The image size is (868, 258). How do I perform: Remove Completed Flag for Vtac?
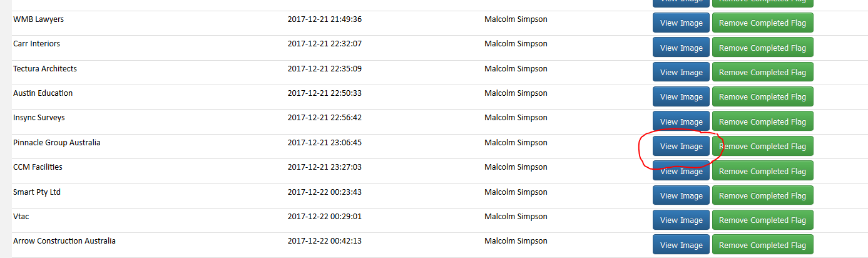762,220
